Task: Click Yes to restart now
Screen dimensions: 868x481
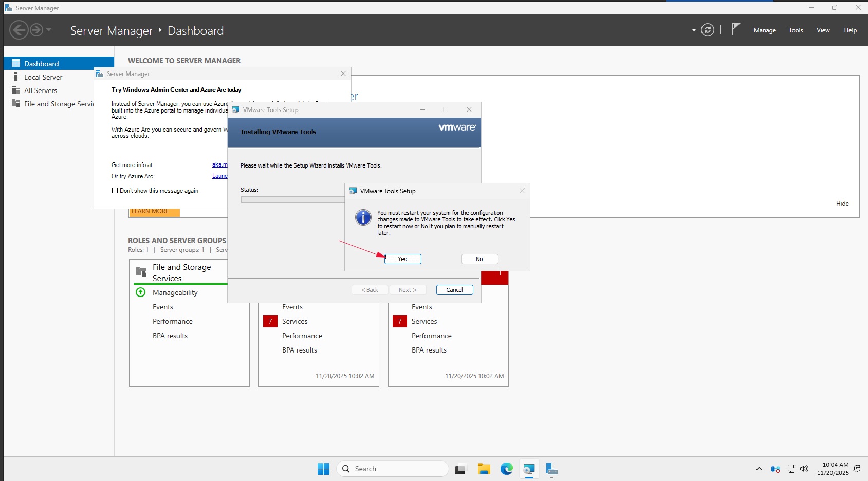Action: click(x=402, y=259)
